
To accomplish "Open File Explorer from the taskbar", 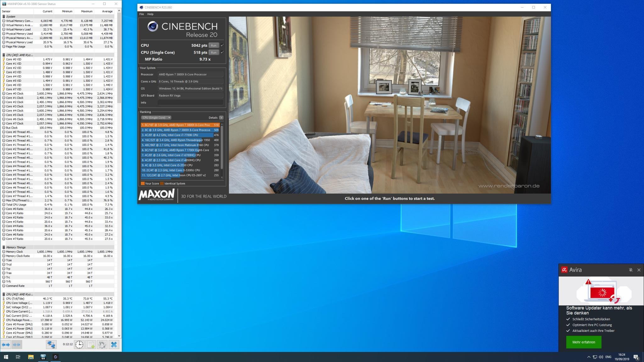I will pyautogui.click(x=31, y=357).
